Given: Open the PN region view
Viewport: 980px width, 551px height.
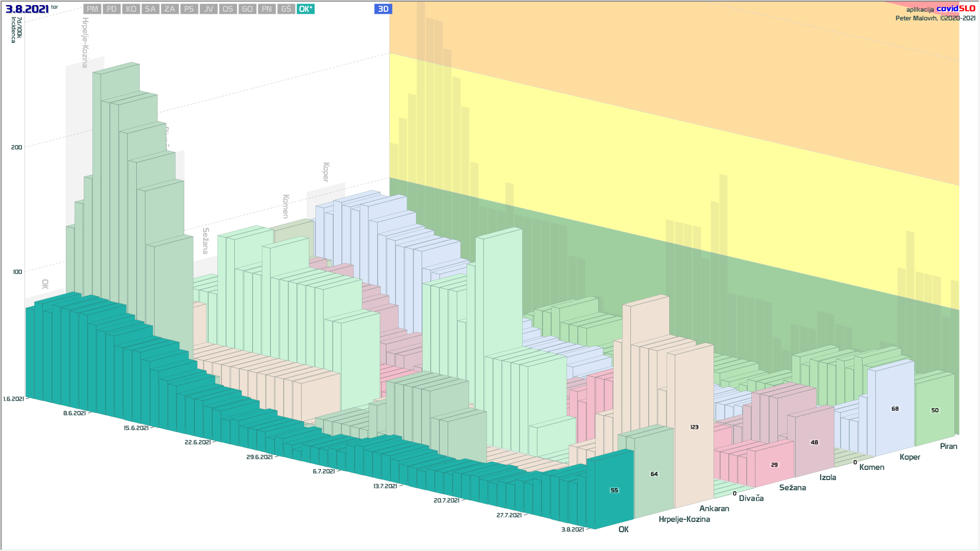Looking at the screenshot, I should 266,9.
